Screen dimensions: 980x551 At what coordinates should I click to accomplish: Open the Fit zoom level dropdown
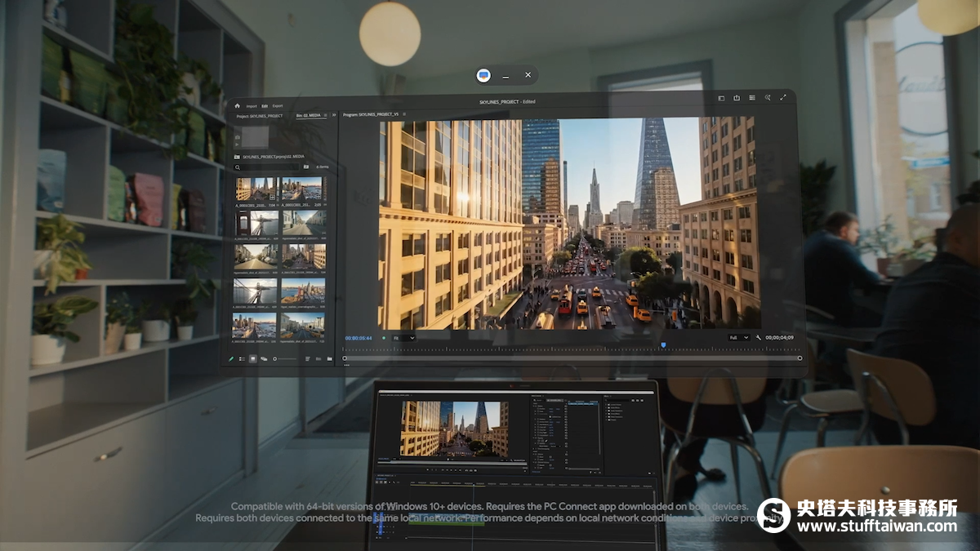click(403, 337)
